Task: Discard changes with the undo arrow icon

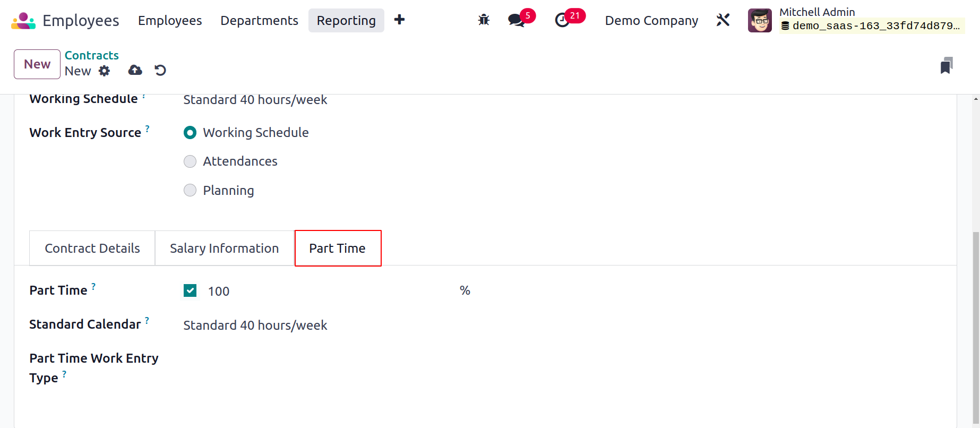Action: tap(160, 70)
